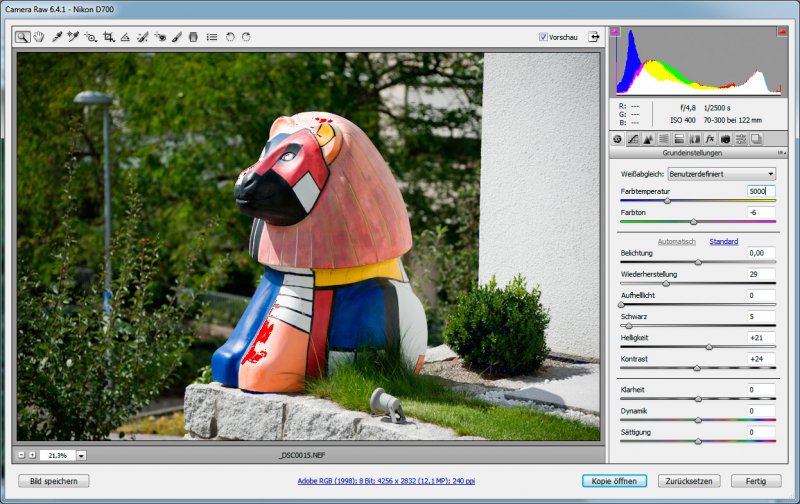Adjust the Schwarz slider handle
800x504 pixels.
coord(629,326)
